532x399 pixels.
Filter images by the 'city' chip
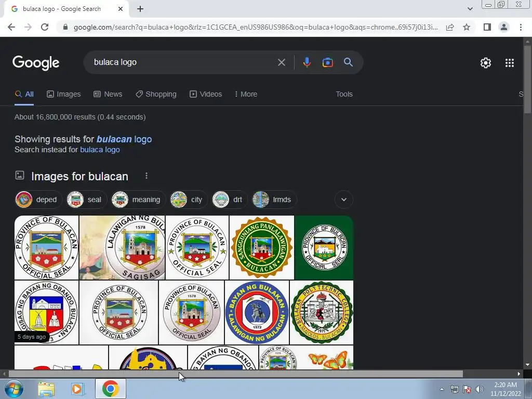point(188,199)
